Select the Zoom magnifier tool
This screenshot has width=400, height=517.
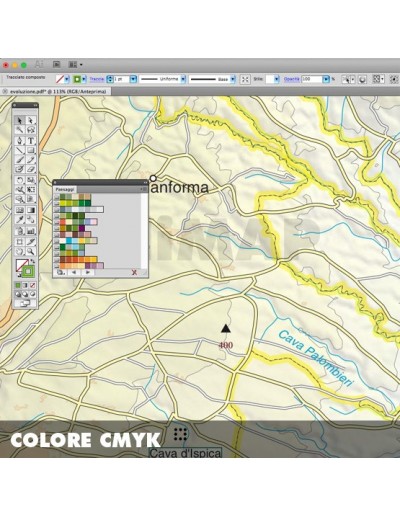pos(31,251)
